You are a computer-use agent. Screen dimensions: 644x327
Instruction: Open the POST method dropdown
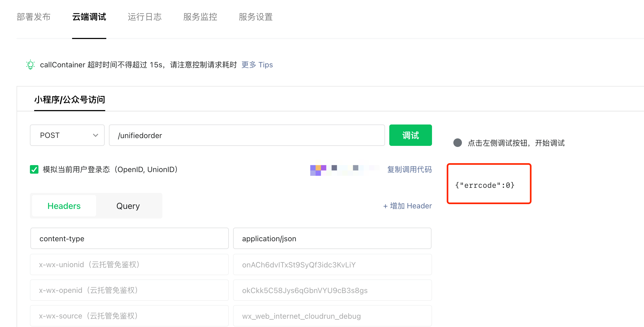67,135
